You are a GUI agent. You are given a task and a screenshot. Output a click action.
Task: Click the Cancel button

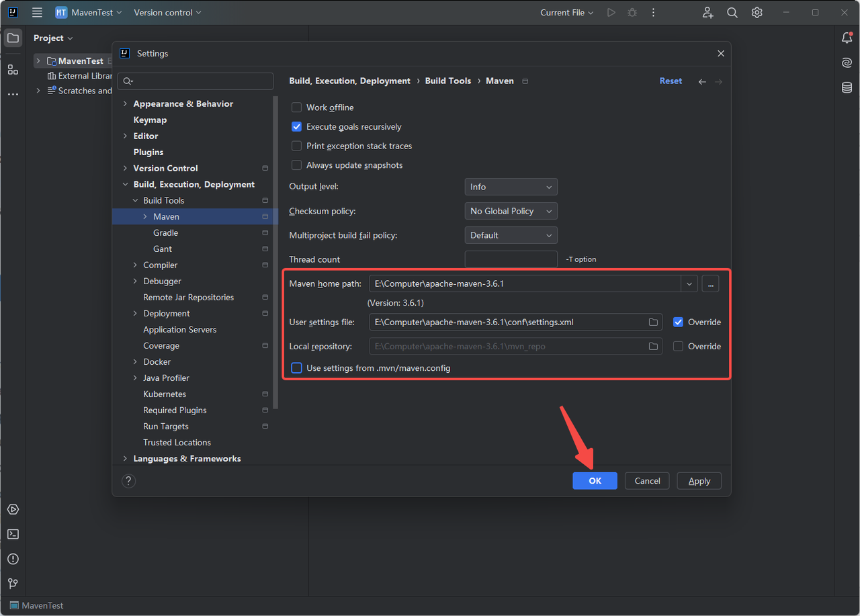pos(647,481)
